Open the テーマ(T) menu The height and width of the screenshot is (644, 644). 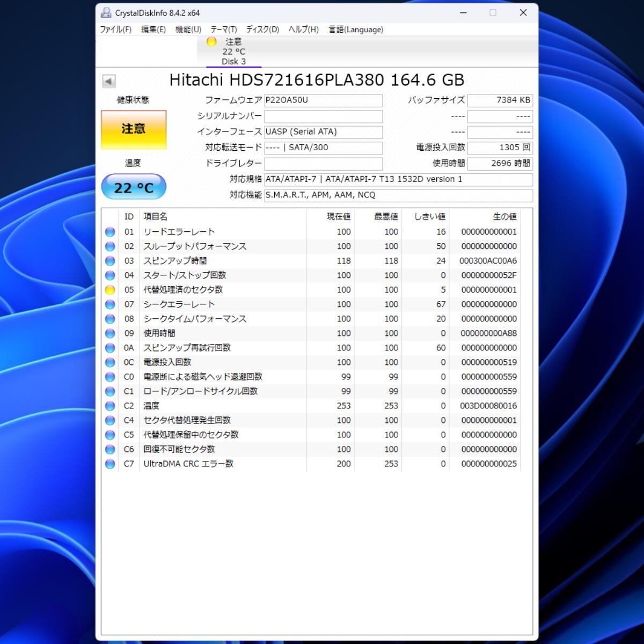[x=223, y=30]
